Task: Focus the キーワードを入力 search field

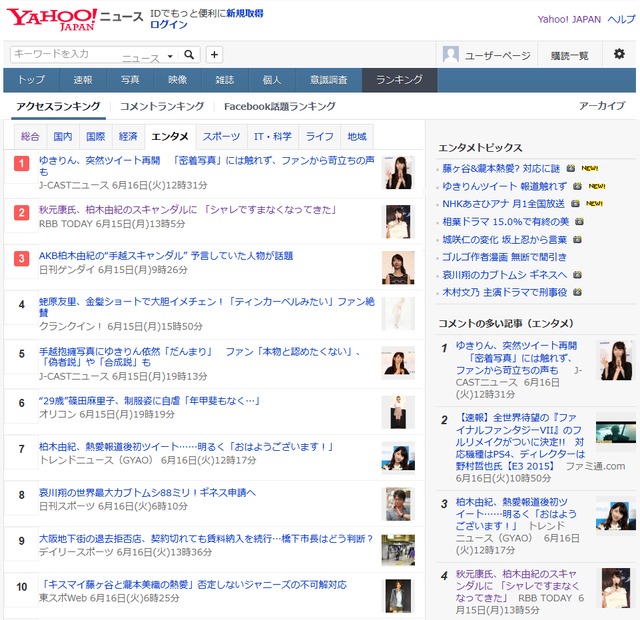Action: pos(65,54)
